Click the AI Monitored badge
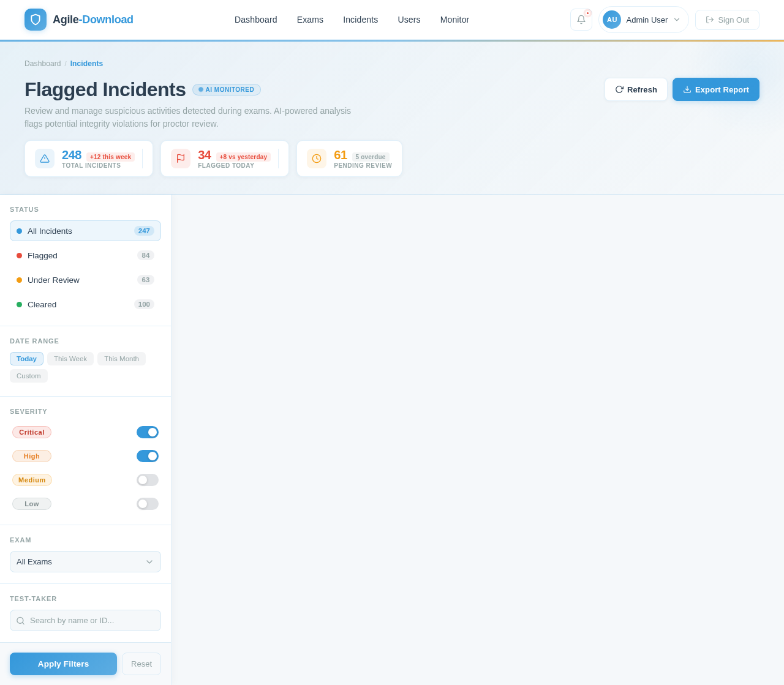Viewport: 784px width, 685px height. click(x=227, y=89)
